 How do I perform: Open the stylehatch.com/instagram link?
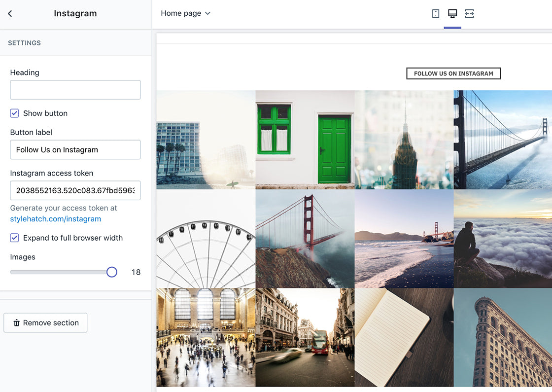pos(56,219)
